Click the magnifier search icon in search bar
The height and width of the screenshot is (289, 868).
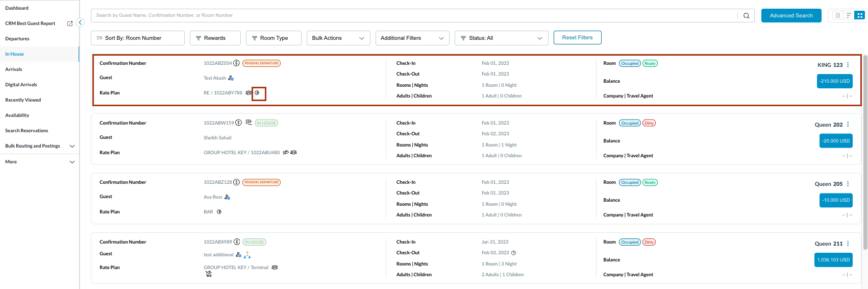tap(746, 16)
